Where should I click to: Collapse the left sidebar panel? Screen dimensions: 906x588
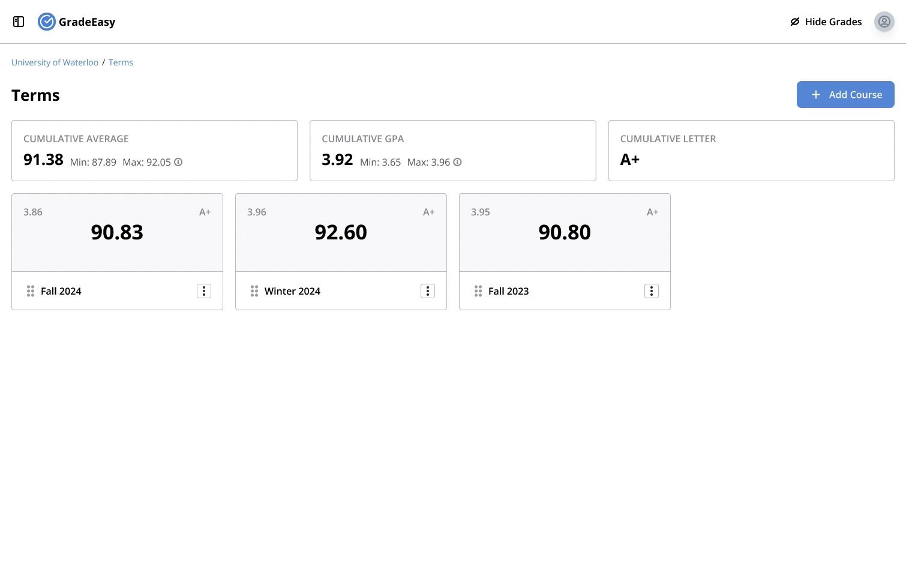pos(18,22)
